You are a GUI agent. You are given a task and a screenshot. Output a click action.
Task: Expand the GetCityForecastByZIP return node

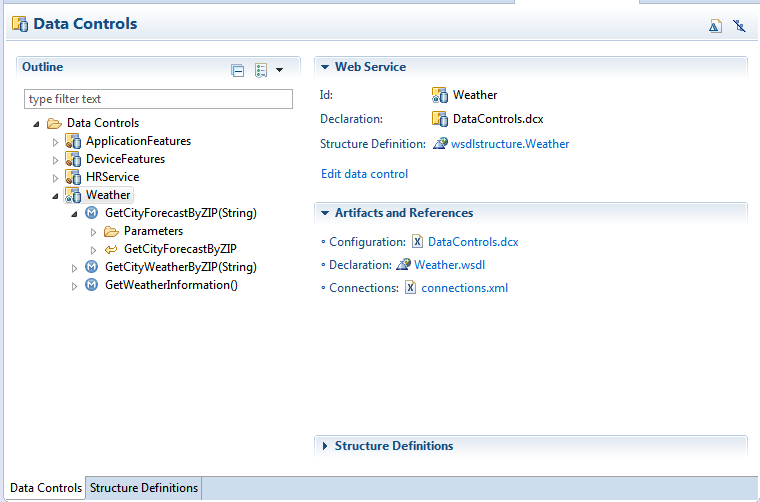[94, 250]
